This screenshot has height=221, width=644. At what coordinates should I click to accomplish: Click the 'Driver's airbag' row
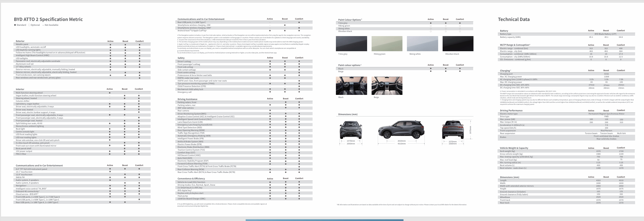pyautogui.click(x=245, y=62)
